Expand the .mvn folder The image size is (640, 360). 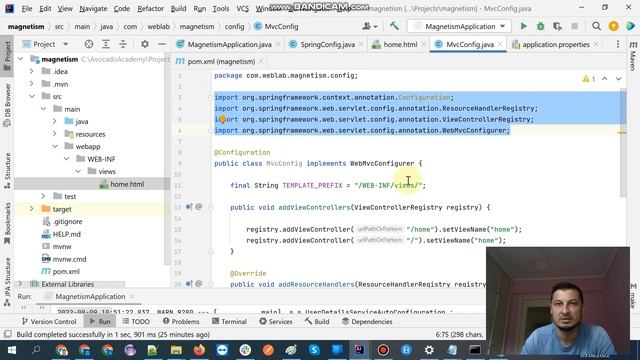pyautogui.click(x=32, y=84)
